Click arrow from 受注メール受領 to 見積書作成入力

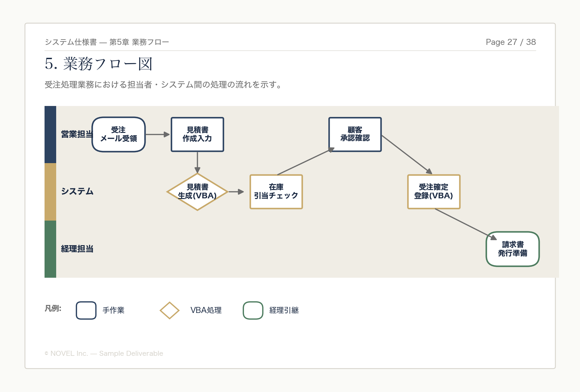point(158,135)
